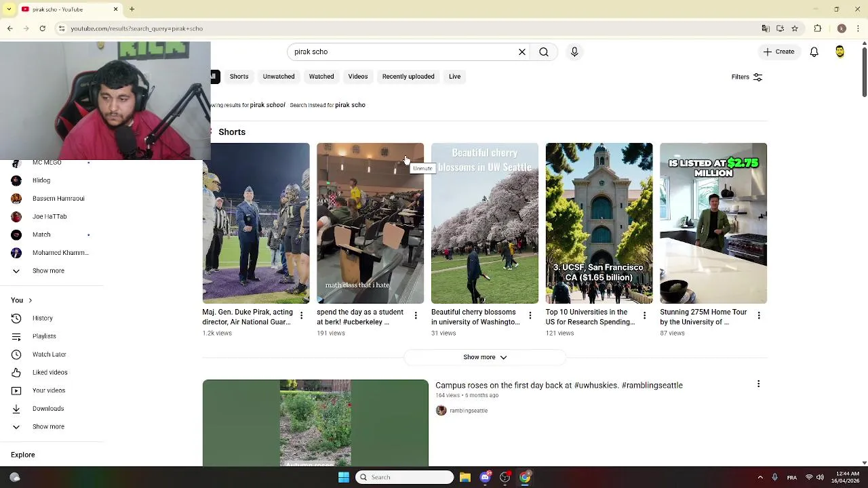Open 'spend the day as a student' short thumbnail
Screen dimensions: 868x488
point(370,223)
